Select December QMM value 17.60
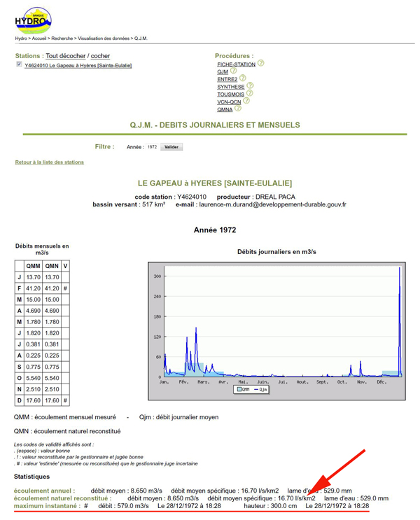 point(33,400)
